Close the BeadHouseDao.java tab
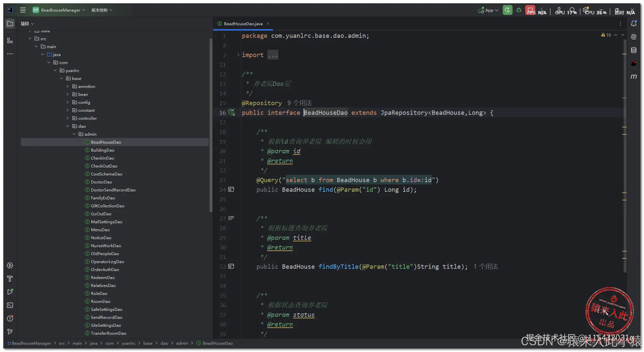Image resolution: width=644 pixels, height=352 pixels. (268, 24)
